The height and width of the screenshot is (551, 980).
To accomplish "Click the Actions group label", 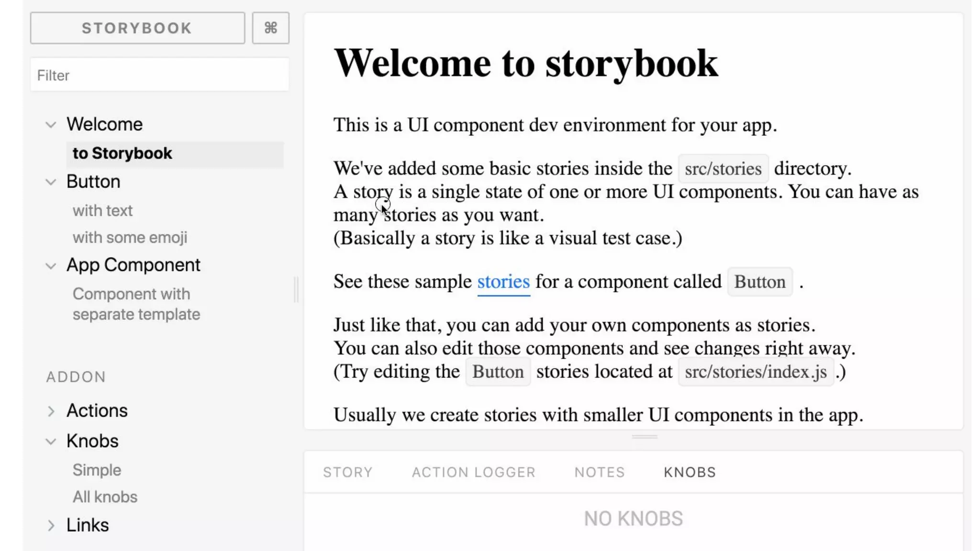I will pos(97,410).
